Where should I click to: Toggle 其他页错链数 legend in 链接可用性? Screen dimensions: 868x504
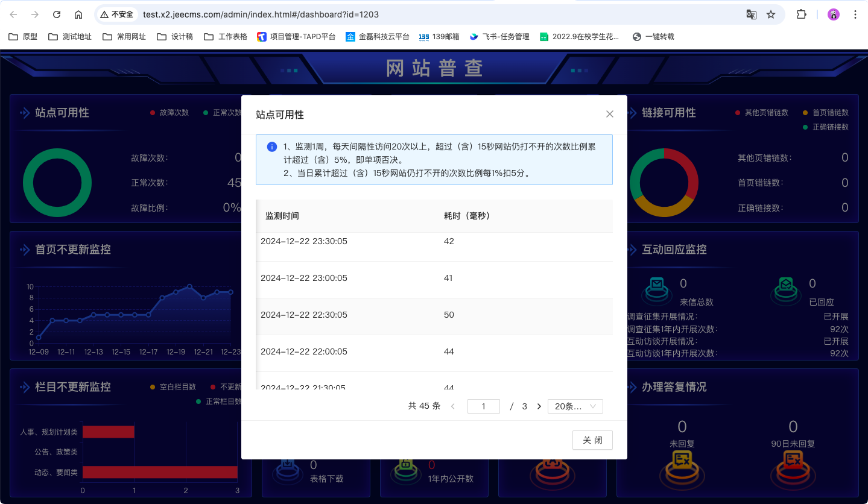[762, 113]
